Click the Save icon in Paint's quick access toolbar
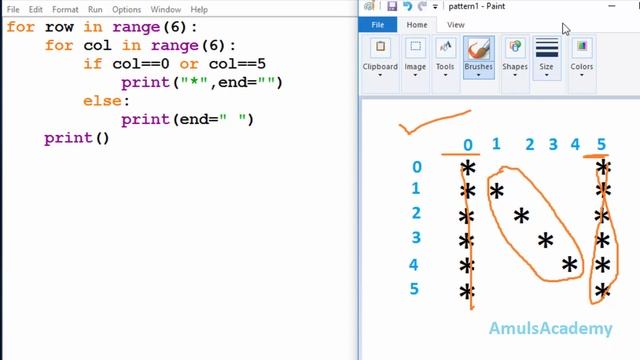640x360 pixels. click(392, 6)
